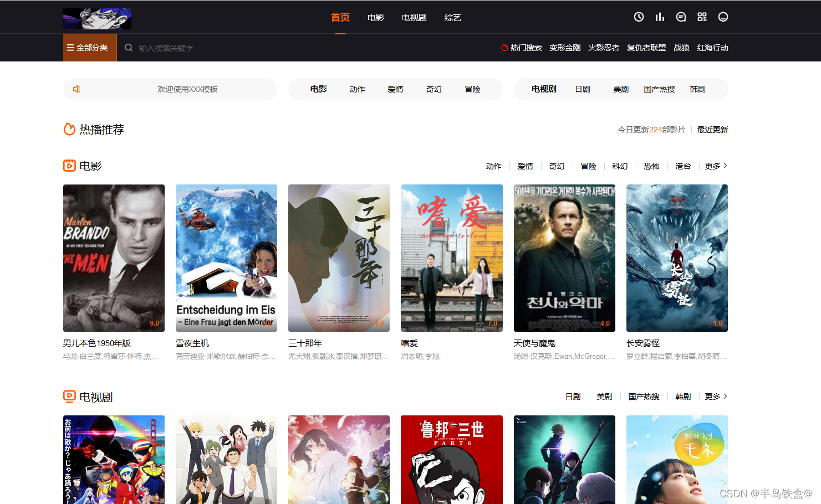Switch to the 电视剧 nav tab
The height and width of the screenshot is (504, 821).
coord(414,18)
